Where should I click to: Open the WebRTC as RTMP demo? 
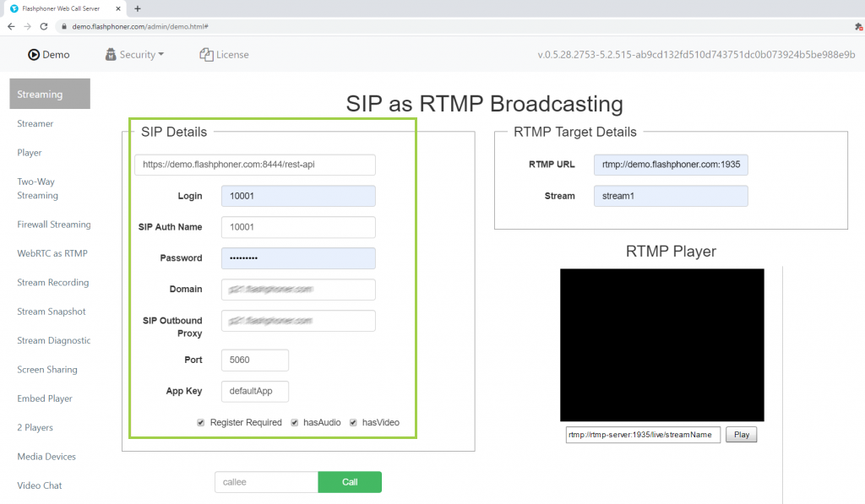click(52, 253)
